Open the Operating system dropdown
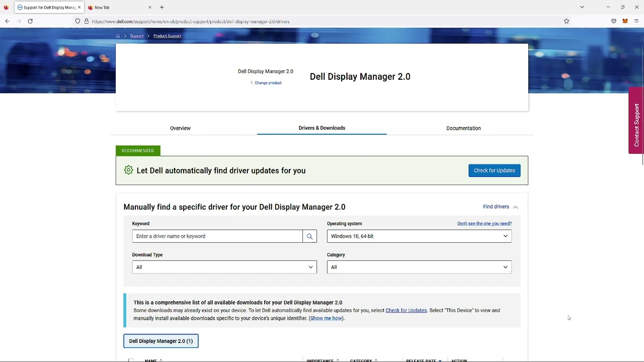 (x=419, y=236)
